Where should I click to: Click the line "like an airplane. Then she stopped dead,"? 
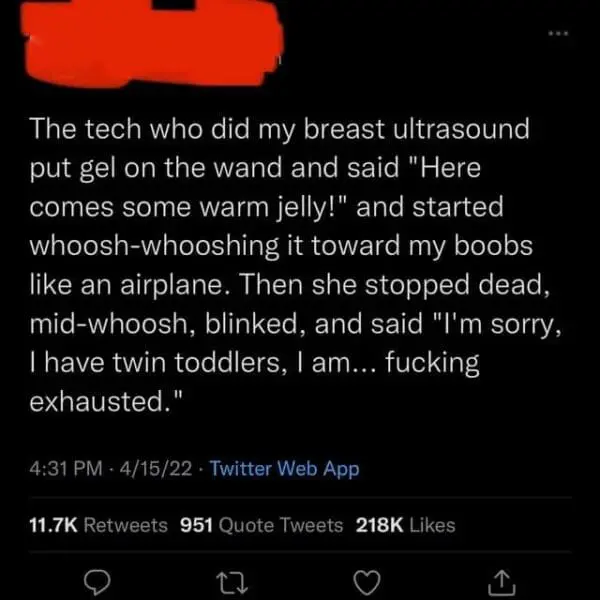[x=290, y=285]
